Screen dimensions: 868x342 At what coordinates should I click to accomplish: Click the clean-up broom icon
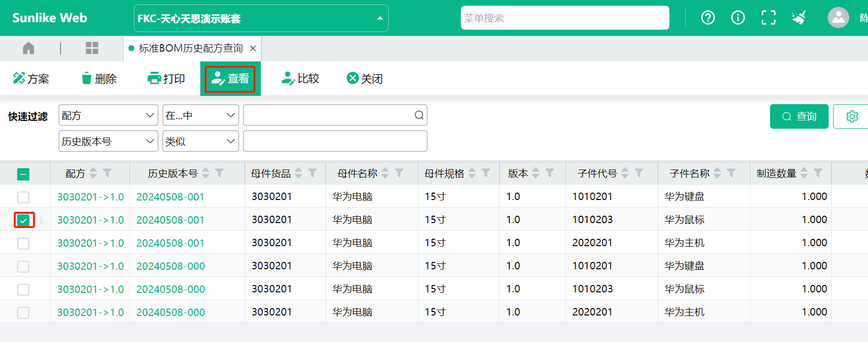click(x=799, y=18)
